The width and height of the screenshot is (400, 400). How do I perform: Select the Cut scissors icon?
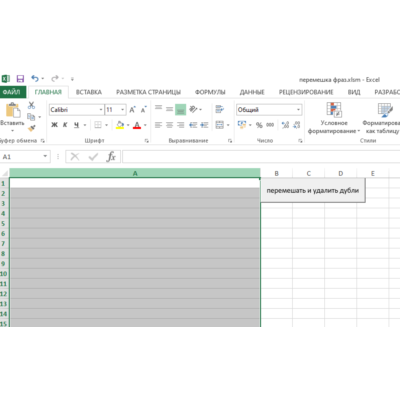coord(31,106)
